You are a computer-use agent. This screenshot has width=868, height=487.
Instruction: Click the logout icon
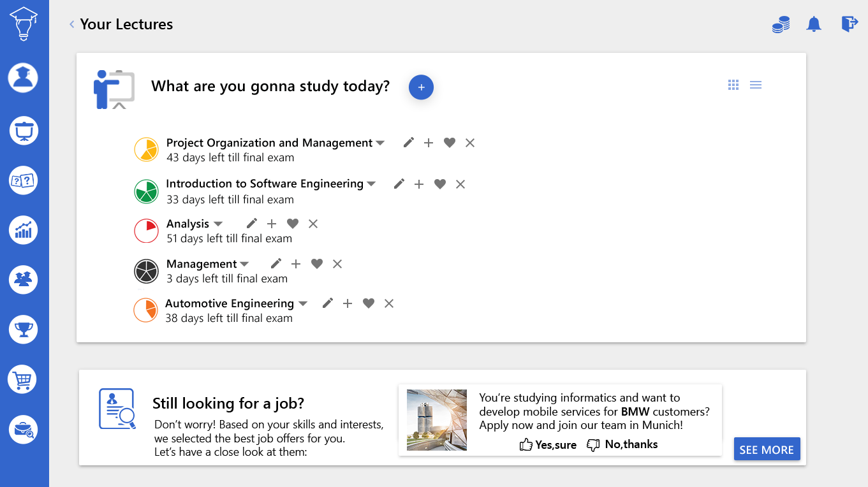(849, 24)
